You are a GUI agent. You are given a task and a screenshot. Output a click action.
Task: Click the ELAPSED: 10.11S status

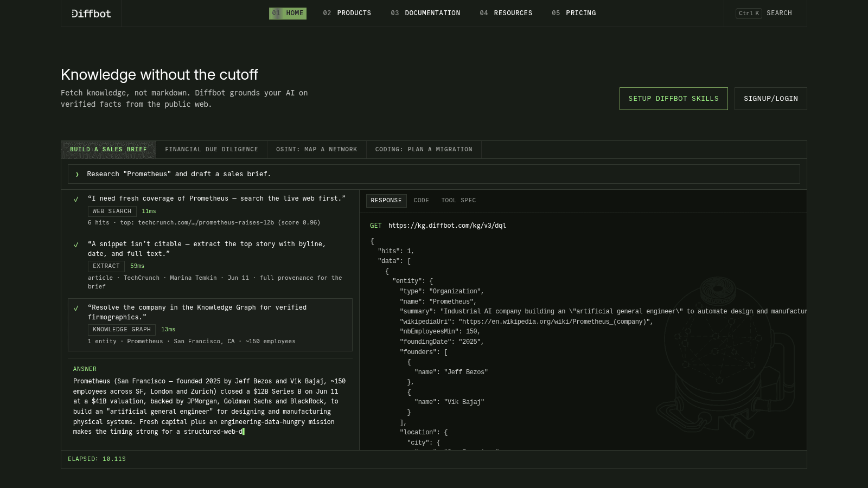pyautogui.click(x=97, y=459)
